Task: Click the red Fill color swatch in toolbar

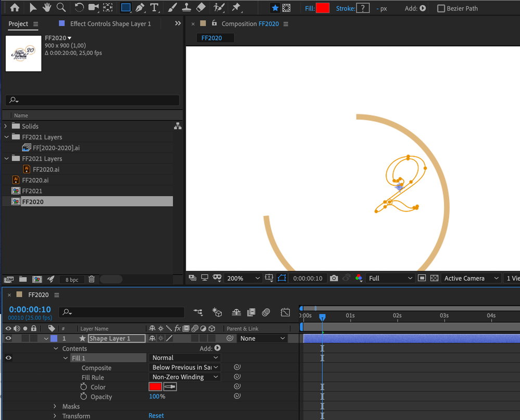Action: [x=322, y=8]
